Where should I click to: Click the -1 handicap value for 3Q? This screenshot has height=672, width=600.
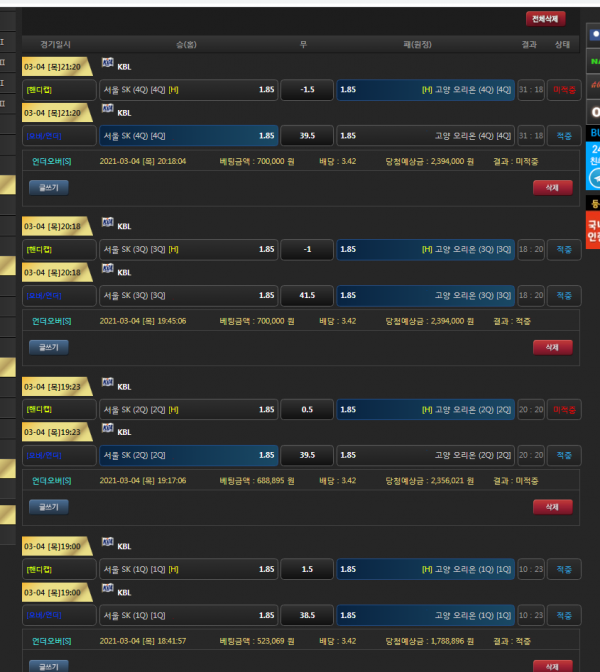[307, 250]
